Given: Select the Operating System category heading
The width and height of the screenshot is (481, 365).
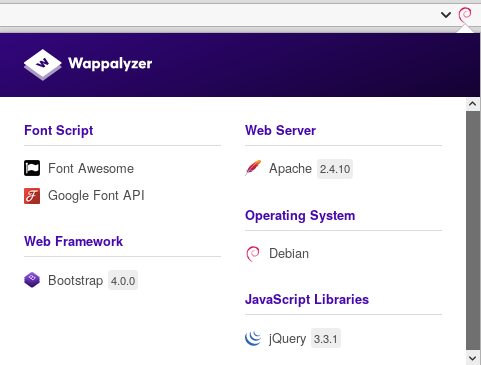Looking at the screenshot, I should (x=300, y=216).
